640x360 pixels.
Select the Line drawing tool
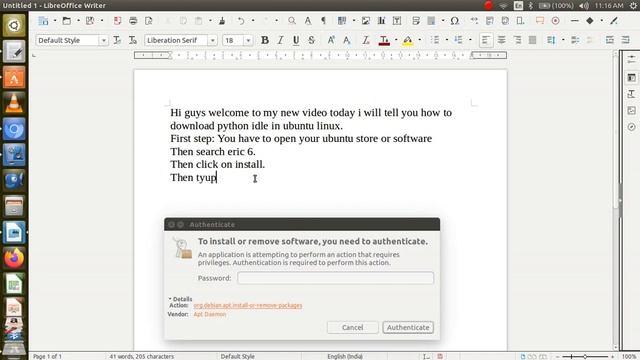click(x=575, y=21)
